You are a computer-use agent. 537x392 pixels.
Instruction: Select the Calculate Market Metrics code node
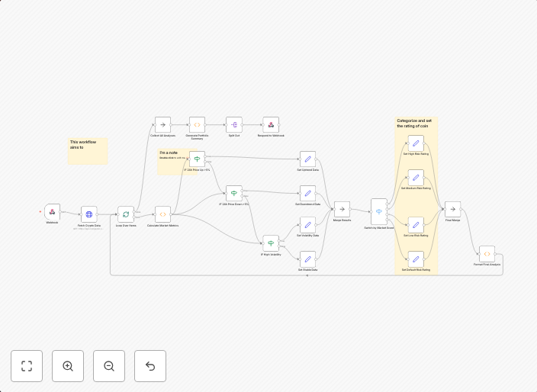pos(162,214)
